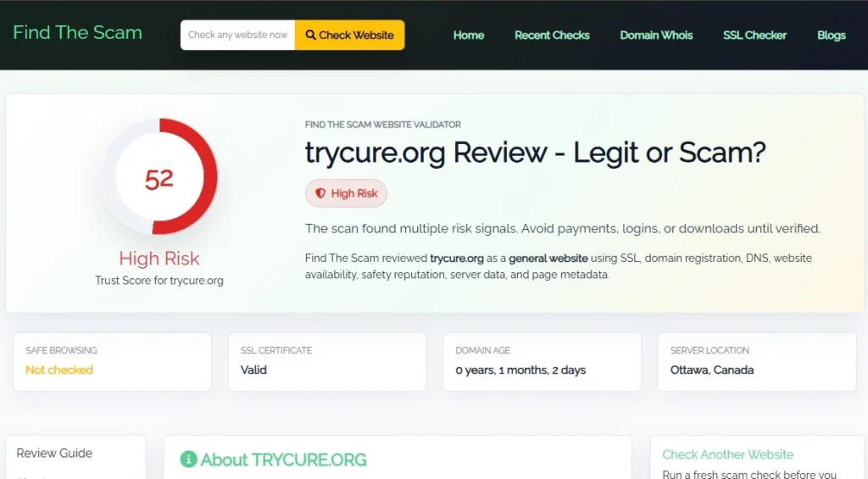Click the 'SERVER LOCATION' card label
Image resolution: width=868 pixels, height=479 pixels.
[709, 350]
